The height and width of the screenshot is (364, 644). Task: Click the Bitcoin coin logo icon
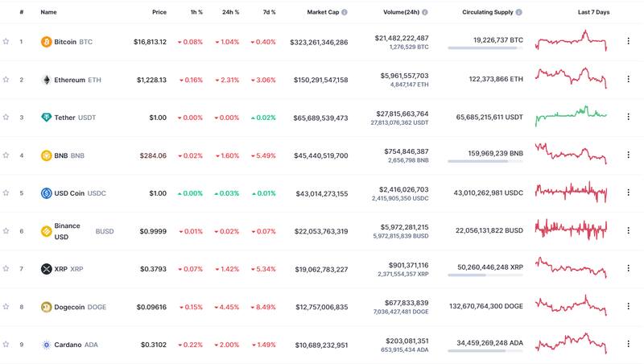point(46,42)
